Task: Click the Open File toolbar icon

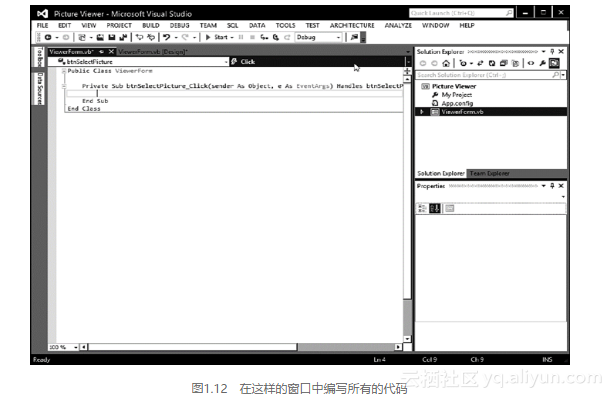Action: click(100, 37)
